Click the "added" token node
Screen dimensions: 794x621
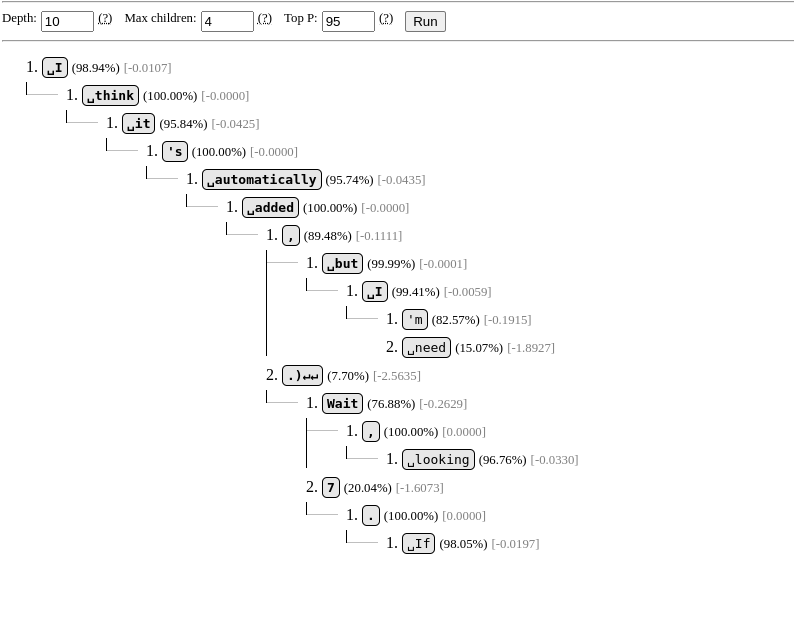(x=270, y=208)
